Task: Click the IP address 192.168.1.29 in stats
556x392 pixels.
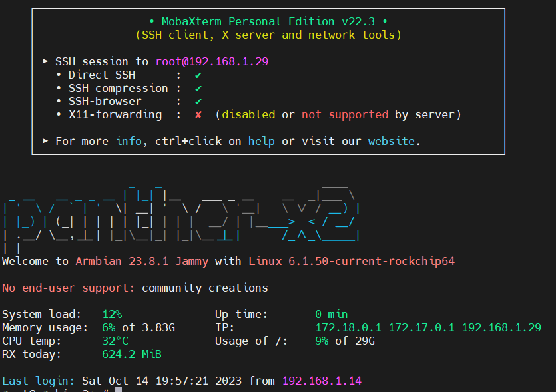Action: [x=501, y=328]
